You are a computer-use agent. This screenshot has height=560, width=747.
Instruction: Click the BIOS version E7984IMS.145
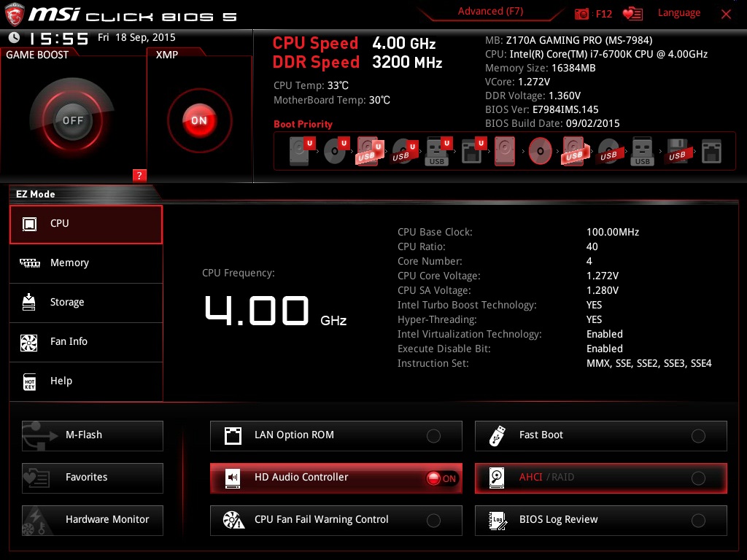click(x=565, y=109)
